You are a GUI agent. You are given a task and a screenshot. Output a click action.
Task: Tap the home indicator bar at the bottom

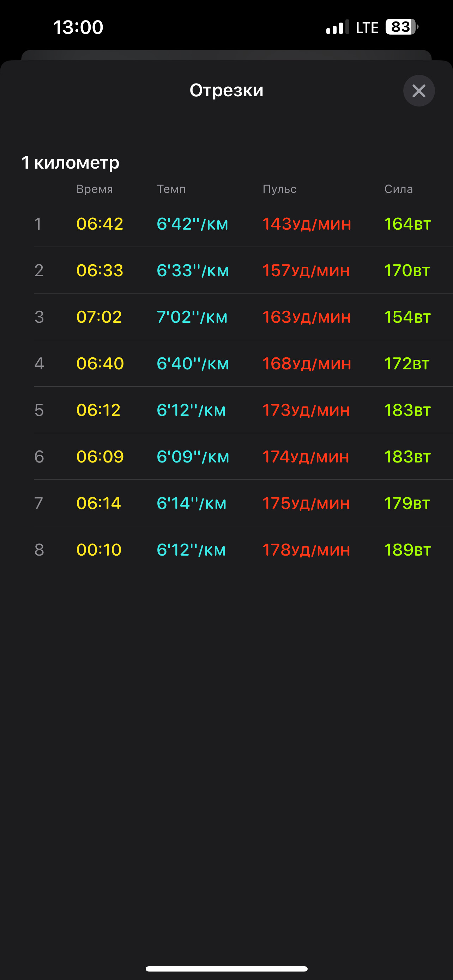(227, 969)
